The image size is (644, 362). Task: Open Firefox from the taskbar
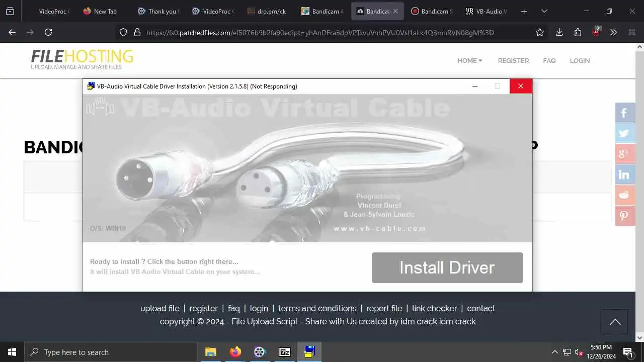point(235,352)
